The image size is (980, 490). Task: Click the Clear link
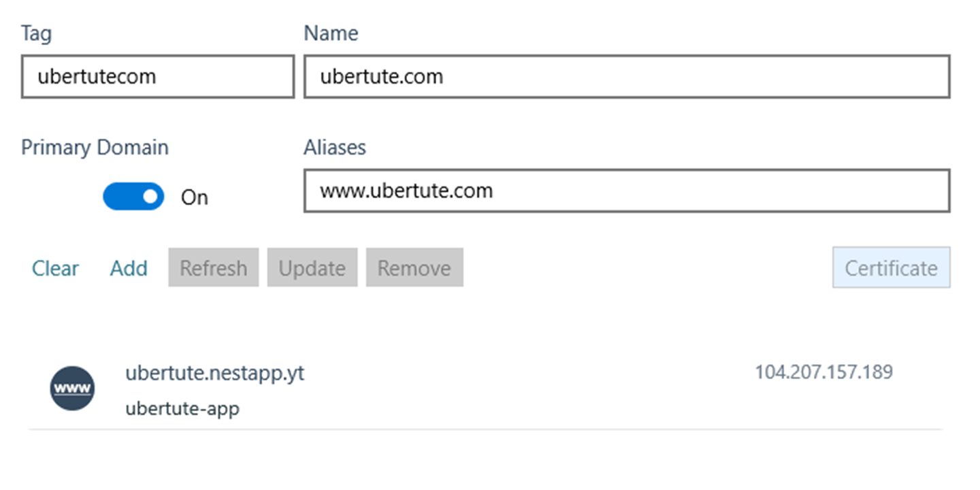coord(55,268)
